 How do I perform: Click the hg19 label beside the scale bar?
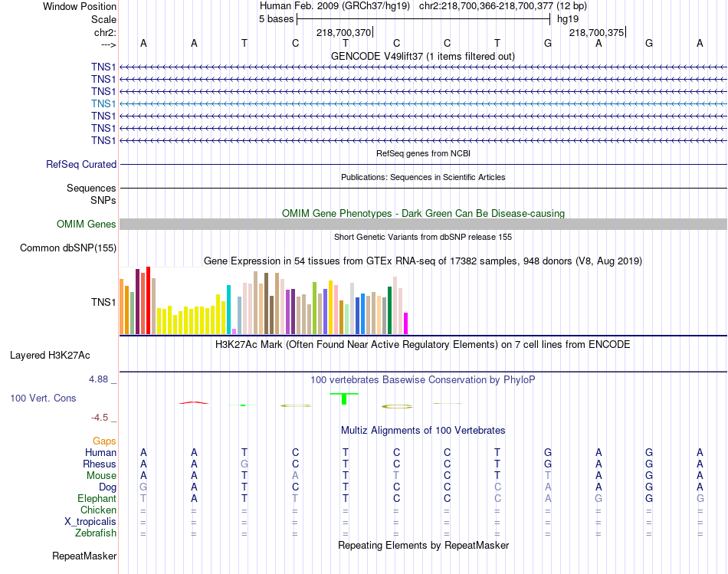pyautogui.click(x=568, y=19)
